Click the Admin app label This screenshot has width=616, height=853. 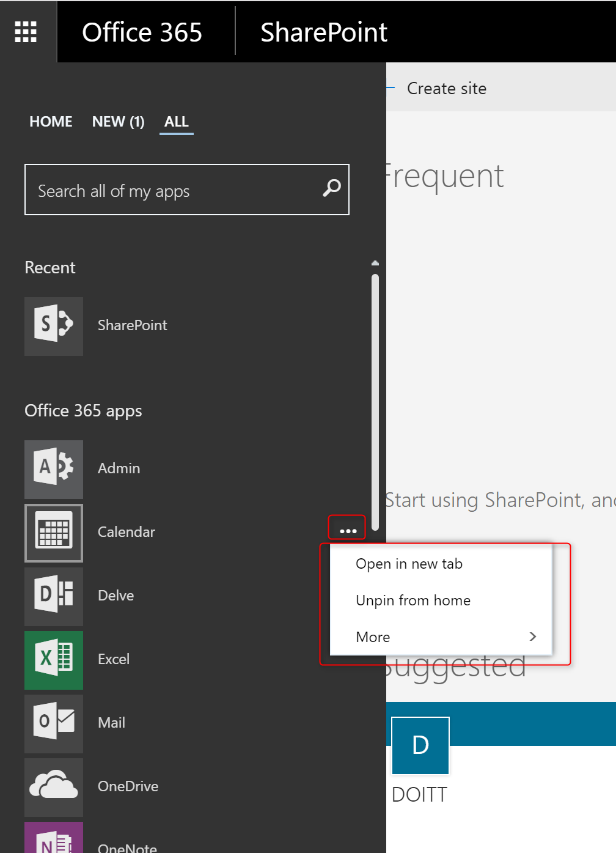click(x=119, y=468)
